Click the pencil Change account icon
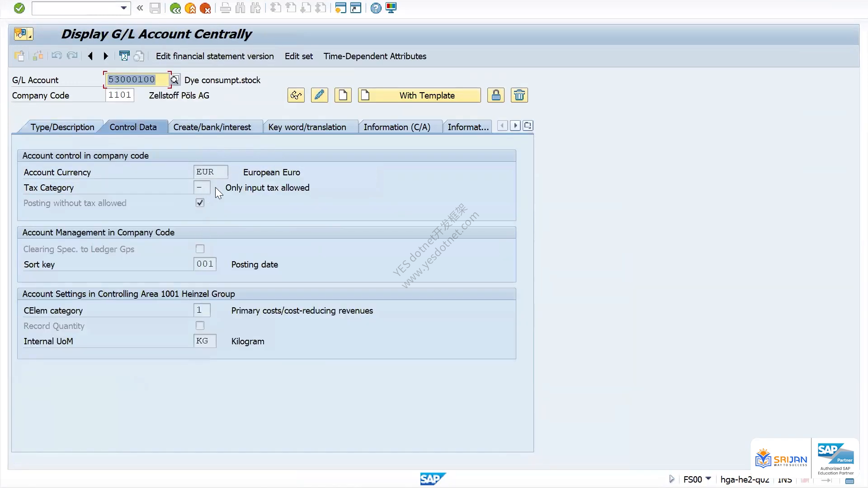Screen dimensions: 868x488 [319, 95]
